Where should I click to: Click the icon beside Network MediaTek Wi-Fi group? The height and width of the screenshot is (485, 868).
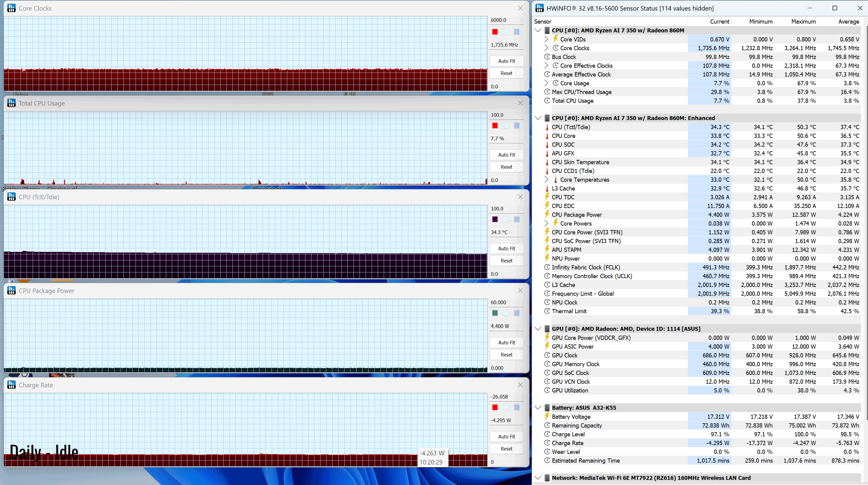pos(547,478)
